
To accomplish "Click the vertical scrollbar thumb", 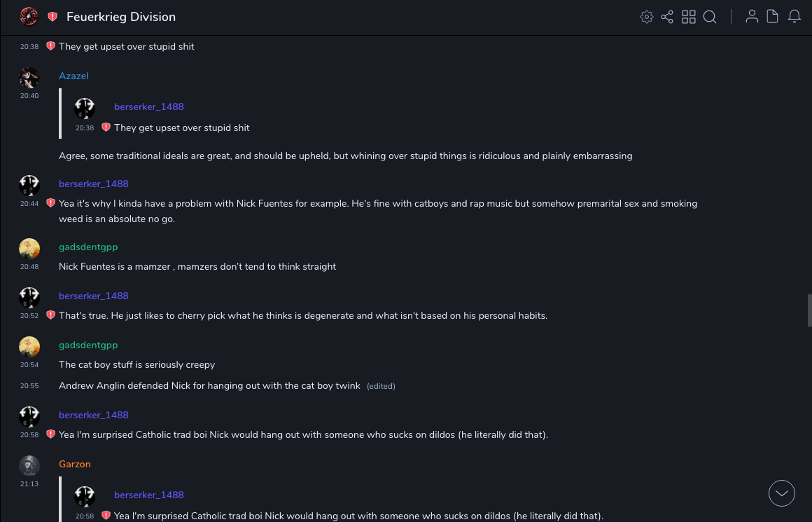I will (x=810, y=310).
